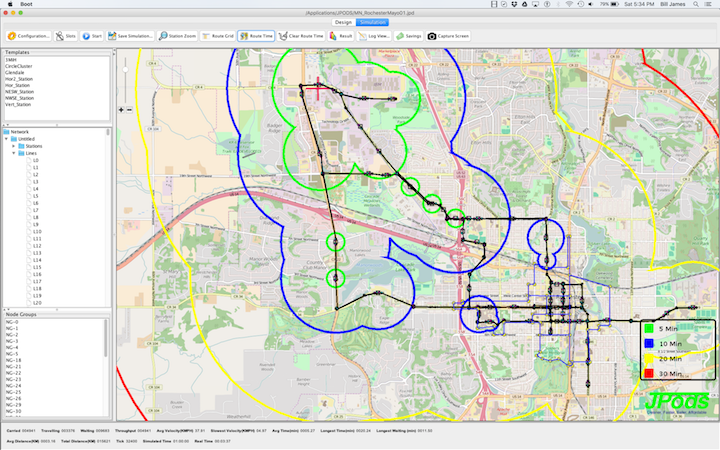Image resolution: width=720 pixels, height=450 pixels.
Task: Switch to the Design tab
Action: [343, 20]
